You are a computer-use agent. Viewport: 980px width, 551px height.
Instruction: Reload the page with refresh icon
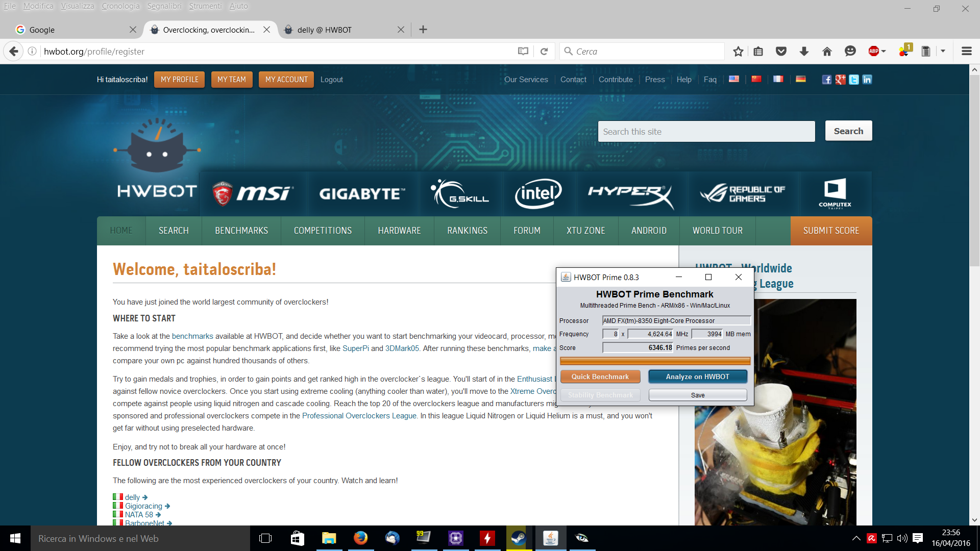point(544,51)
